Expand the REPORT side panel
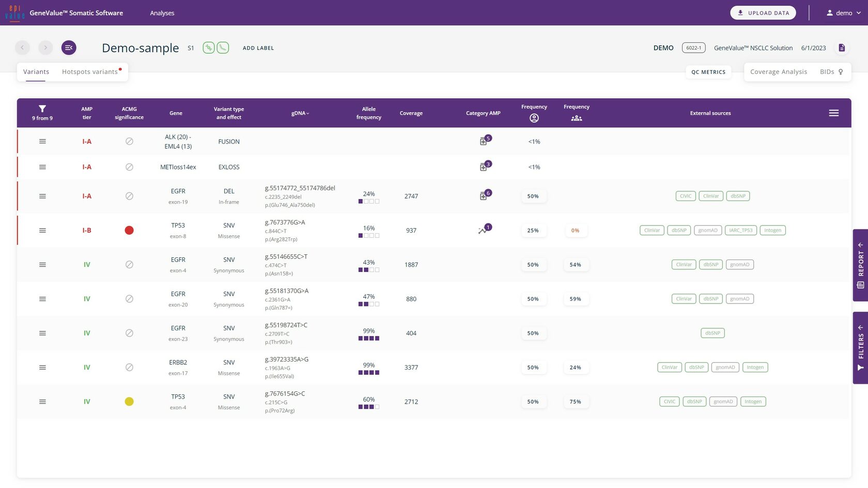This screenshot has height=488, width=868. pyautogui.click(x=860, y=265)
